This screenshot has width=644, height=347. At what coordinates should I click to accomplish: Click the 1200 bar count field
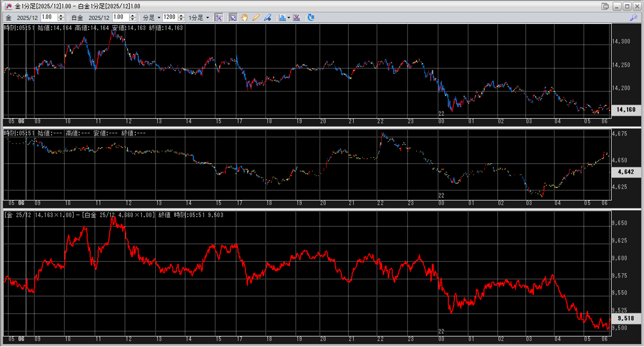170,17
